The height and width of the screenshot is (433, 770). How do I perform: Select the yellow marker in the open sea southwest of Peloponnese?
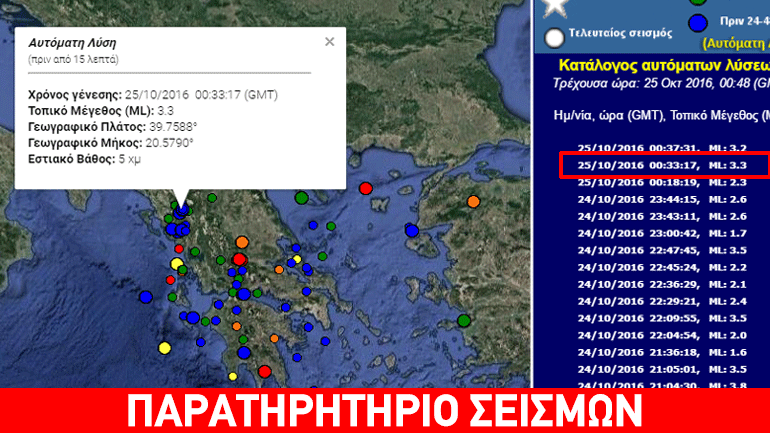(x=165, y=348)
